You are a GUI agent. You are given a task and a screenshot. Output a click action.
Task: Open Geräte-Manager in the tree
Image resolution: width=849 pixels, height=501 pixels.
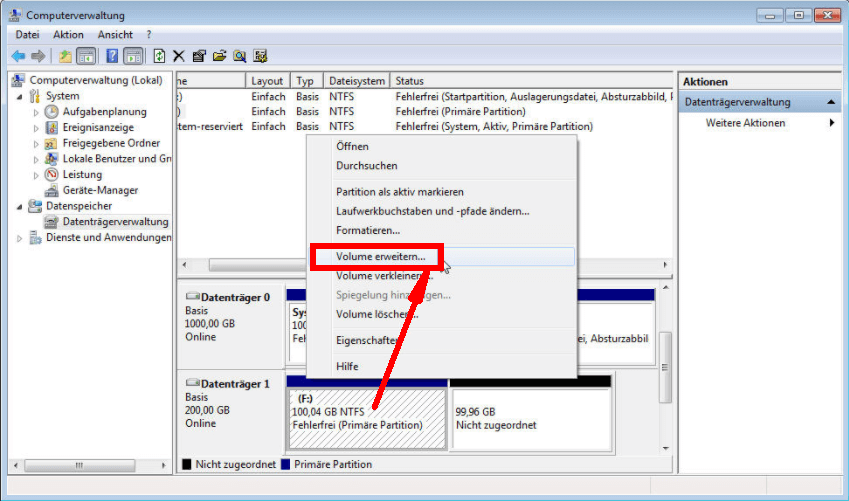click(x=100, y=190)
